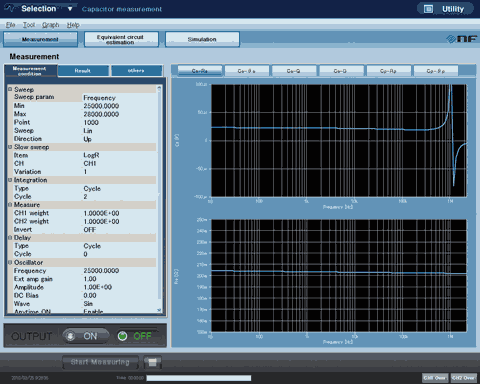Show the Cs-θs graph tab
Screen dimensions: 480x384
click(x=247, y=71)
